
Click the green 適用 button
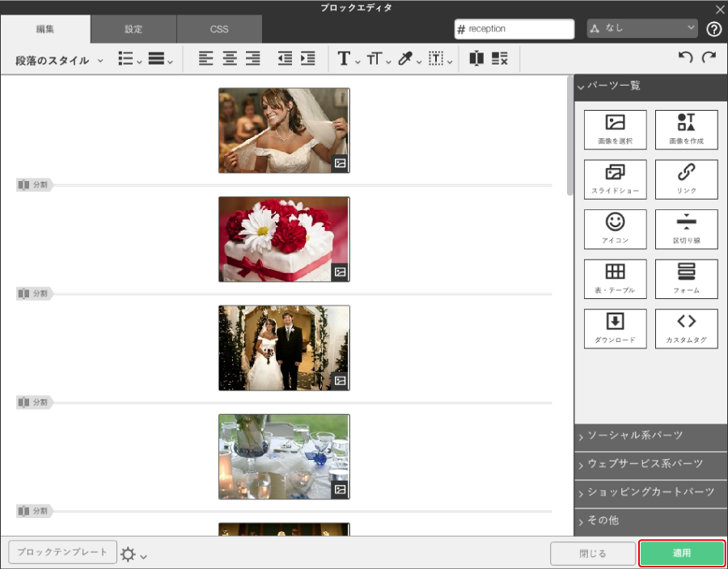pos(682,553)
